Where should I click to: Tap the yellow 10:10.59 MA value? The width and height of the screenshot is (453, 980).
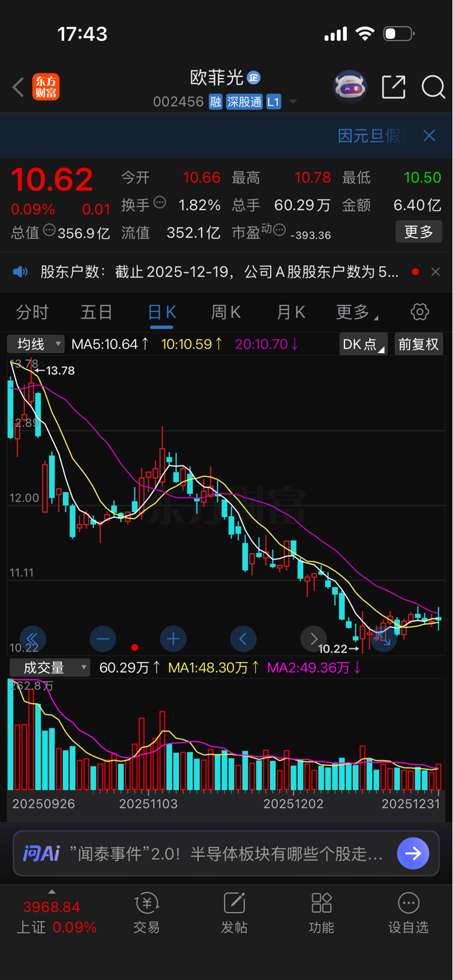[x=191, y=344]
